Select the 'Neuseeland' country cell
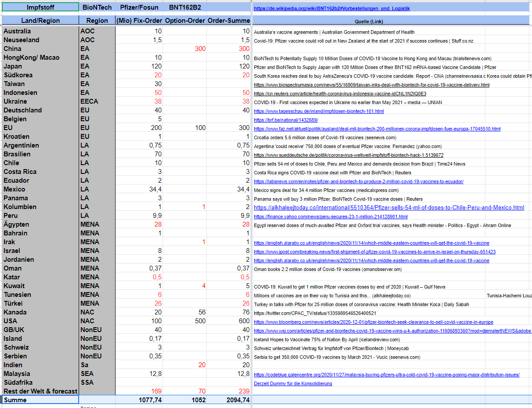This screenshot has width=532, height=408. point(40,40)
